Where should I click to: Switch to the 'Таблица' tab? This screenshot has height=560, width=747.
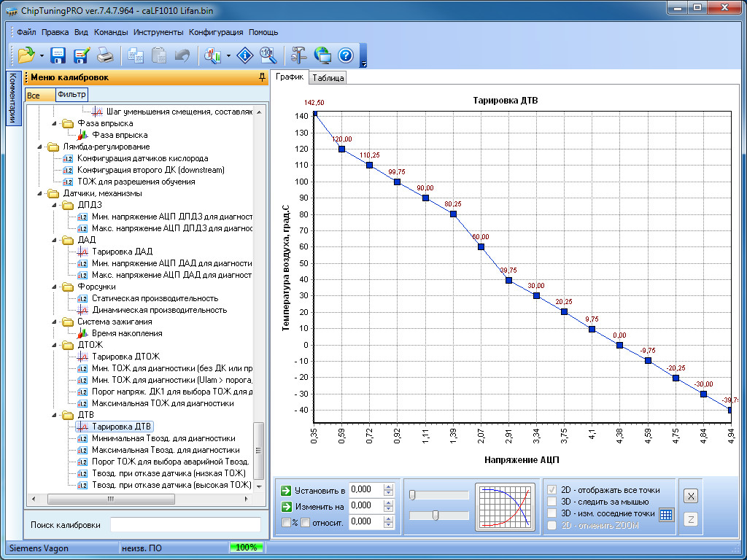328,78
